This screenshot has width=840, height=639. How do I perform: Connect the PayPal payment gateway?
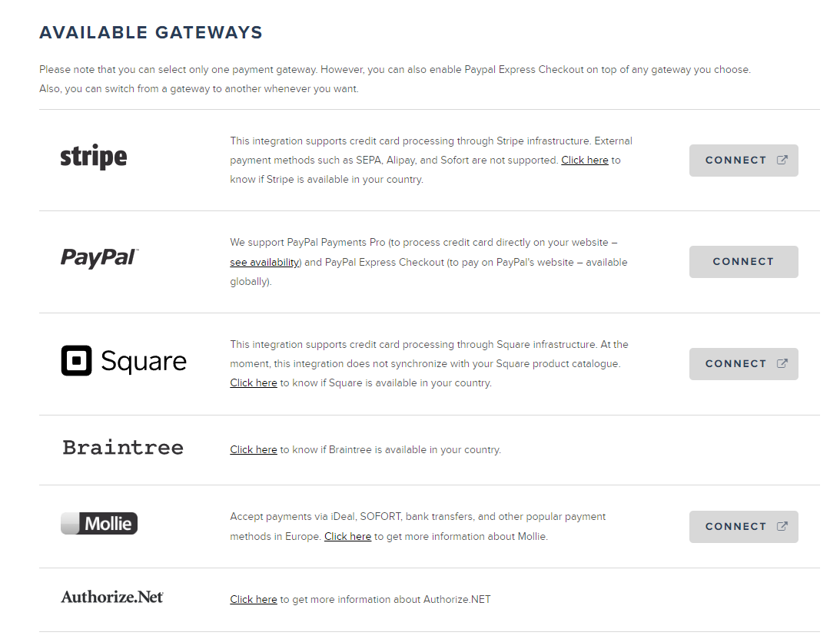[743, 261]
